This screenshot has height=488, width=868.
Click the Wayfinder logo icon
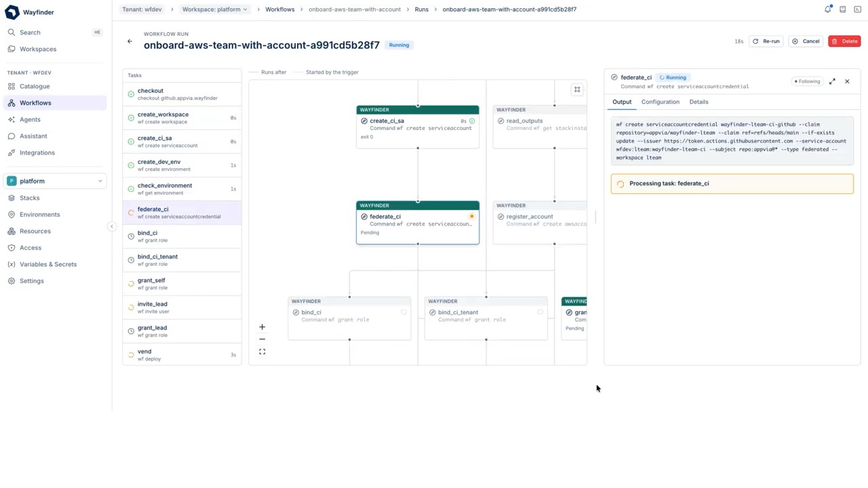tap(12, 12)
